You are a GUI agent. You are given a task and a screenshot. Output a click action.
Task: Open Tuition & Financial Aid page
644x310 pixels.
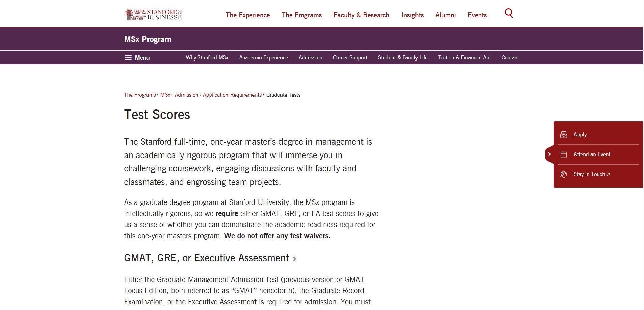[x=464, y=58]
